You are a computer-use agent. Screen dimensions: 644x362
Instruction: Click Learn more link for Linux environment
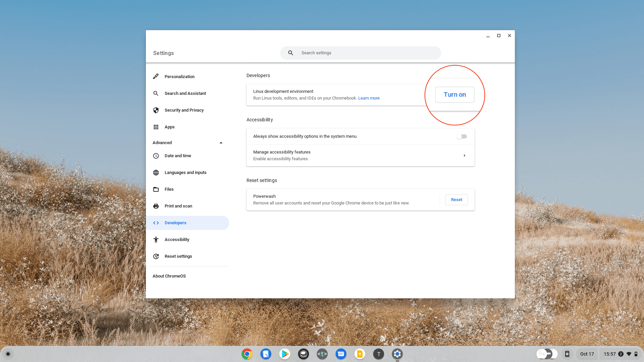pyautogui.click(x=368, y=98)
